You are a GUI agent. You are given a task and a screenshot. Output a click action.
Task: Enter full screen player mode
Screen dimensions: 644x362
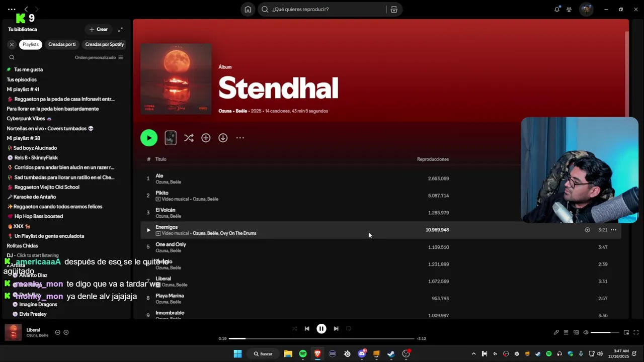pos(636,332)
